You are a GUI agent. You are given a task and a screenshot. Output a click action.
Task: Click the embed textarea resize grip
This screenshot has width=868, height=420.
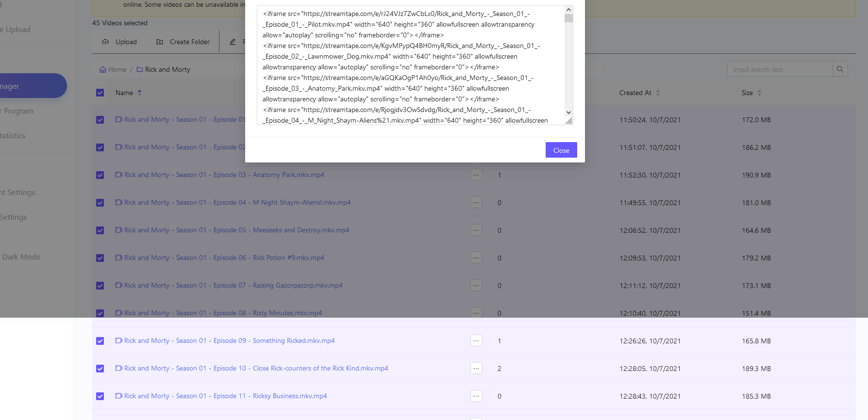click(x=569, y=121)
